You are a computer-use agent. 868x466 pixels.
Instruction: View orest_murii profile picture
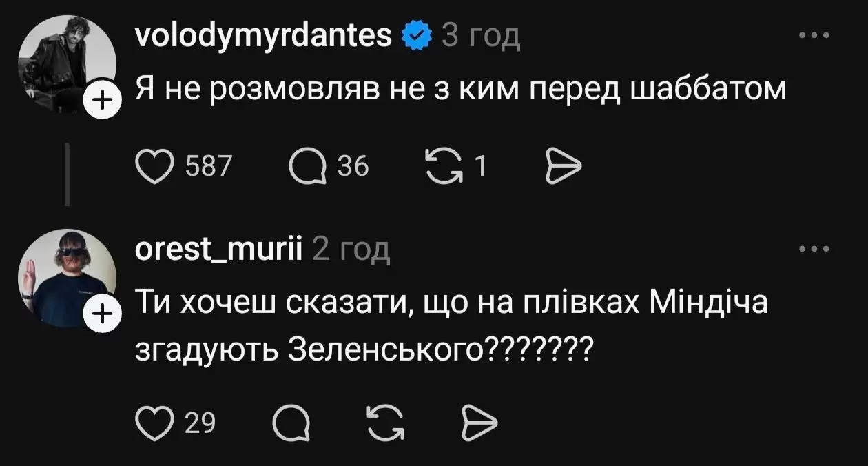[x=67, y=276]
